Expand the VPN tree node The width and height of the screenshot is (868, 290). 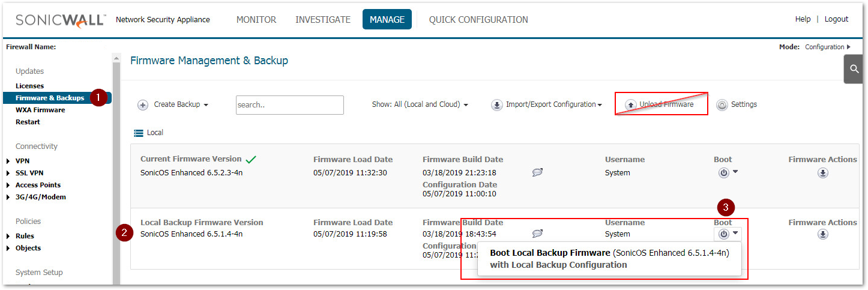coord(8,161)
